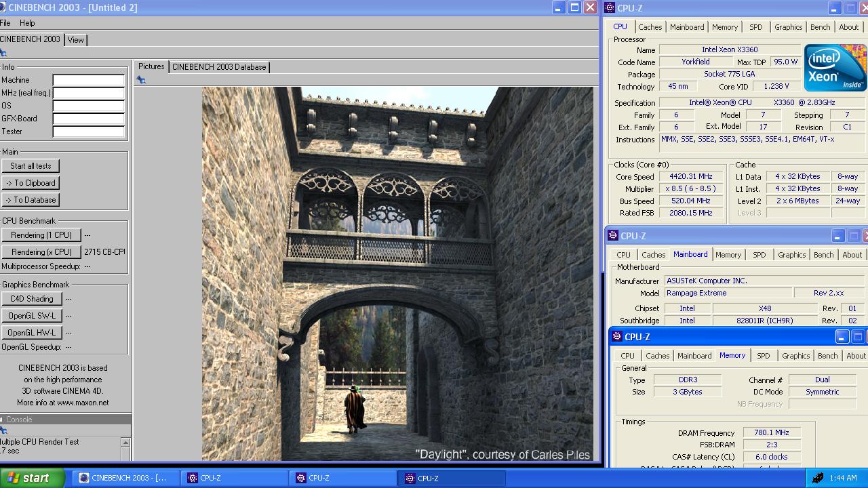Start the OpenGL SW-L test
868x488 pixels.
[31, 316]
